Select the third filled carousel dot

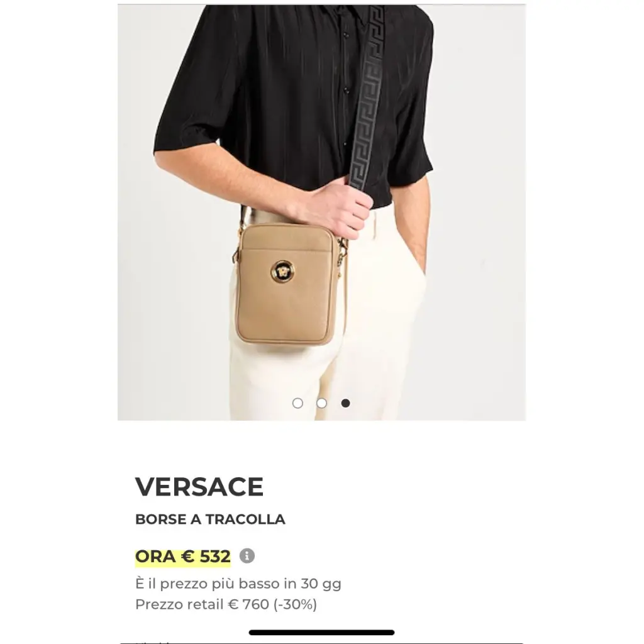(346, 403)
